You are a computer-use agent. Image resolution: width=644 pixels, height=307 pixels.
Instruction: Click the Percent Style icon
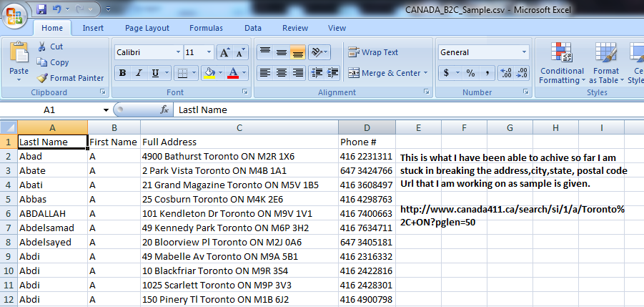coord(470,73)
